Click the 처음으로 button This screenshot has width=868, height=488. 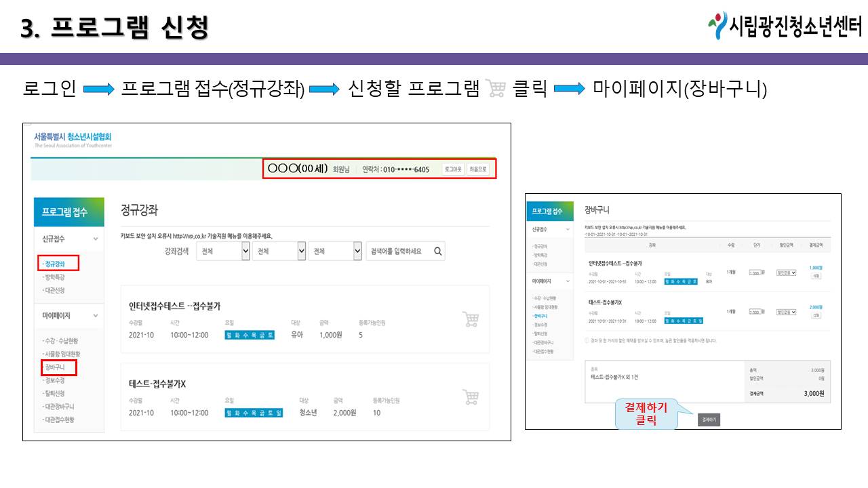[x=478, y=169]
